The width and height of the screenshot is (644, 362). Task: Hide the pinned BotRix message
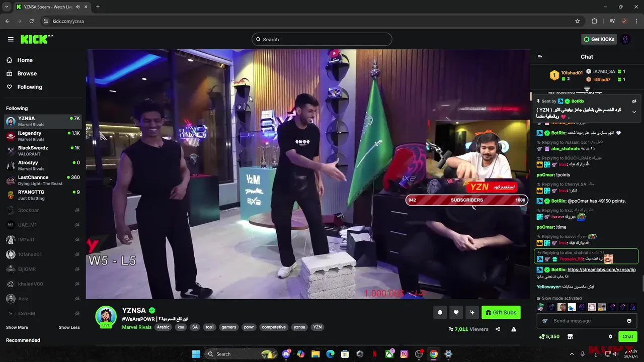click(x=634, y=101)
